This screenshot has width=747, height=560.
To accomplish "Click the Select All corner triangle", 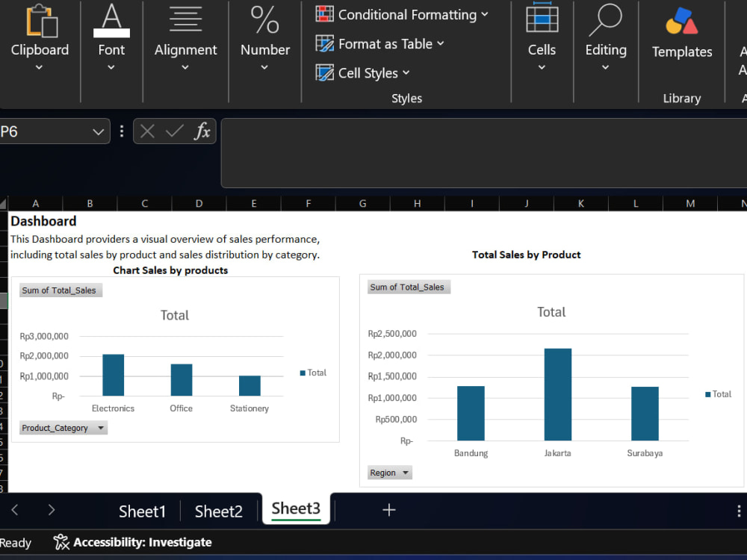I will 3,204.
